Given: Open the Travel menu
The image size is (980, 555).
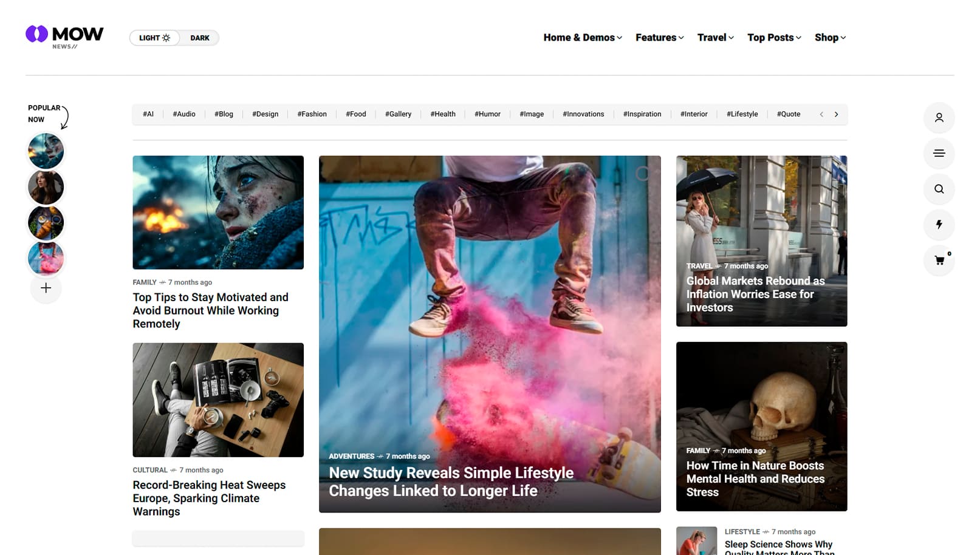Looking at the screenshot, I should [715, 38].
